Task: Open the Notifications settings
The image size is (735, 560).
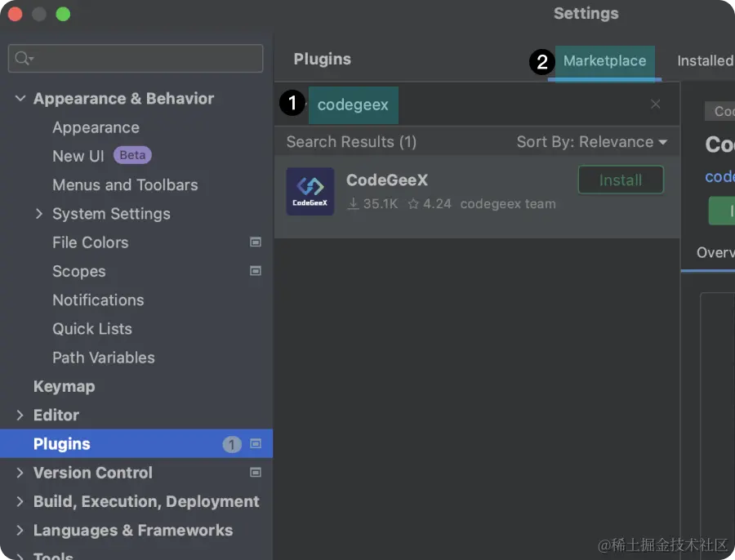Action: [x=98, y=300]
